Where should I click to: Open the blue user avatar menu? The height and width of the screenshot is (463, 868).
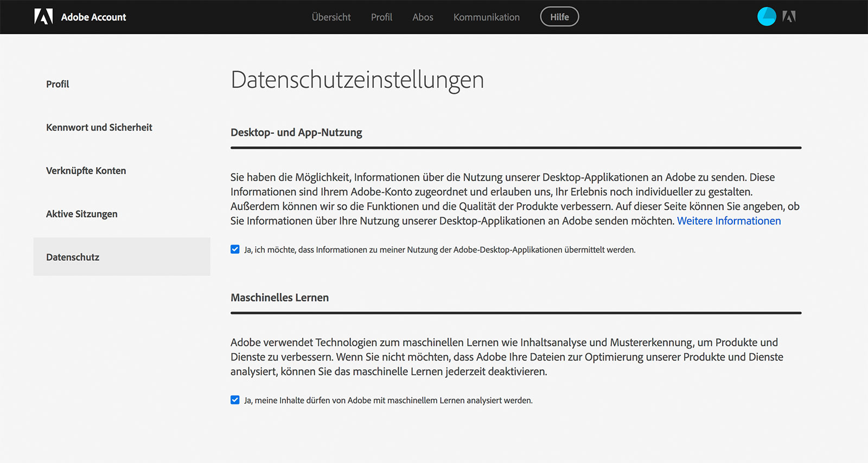click(767, 17)
